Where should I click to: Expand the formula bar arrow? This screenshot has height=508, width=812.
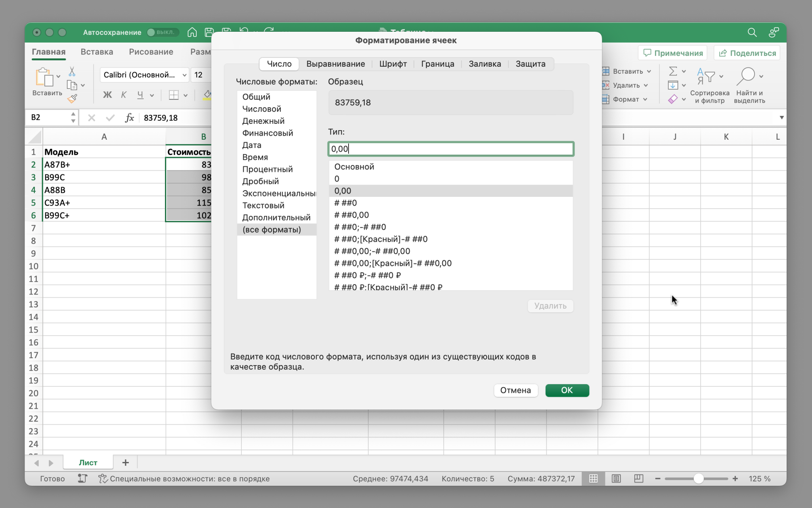(781, 117)
